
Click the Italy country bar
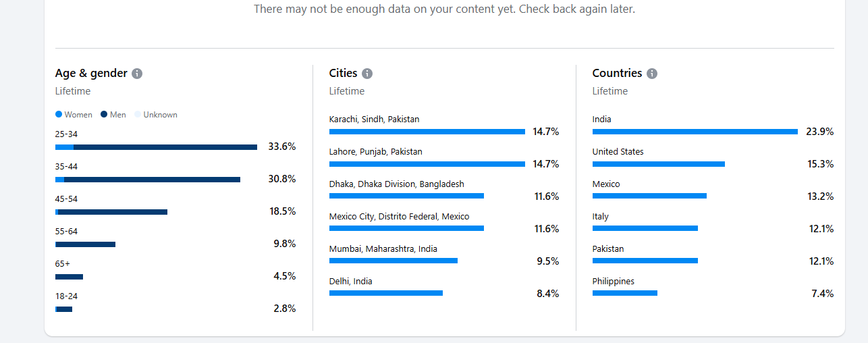click(x=645, y=228)
